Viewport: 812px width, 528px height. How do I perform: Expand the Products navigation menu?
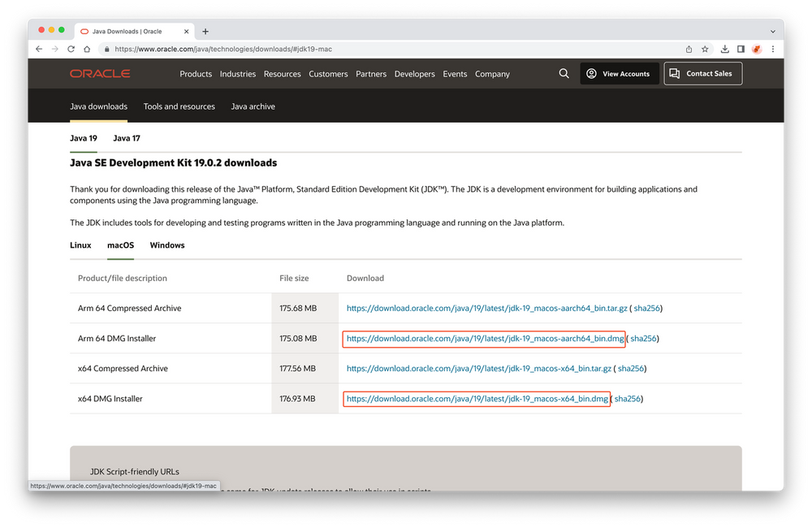click(196, 74)
